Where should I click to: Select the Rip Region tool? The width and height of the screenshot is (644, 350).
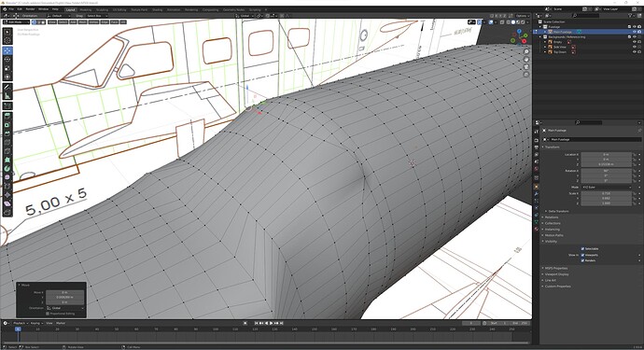[x=7, y=213]
